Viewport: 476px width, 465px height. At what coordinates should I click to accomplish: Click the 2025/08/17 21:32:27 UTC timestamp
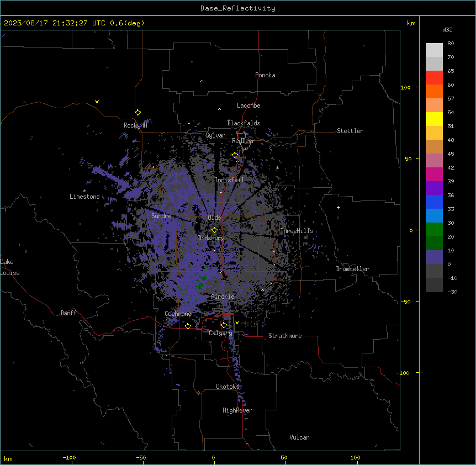click(55, 23)
